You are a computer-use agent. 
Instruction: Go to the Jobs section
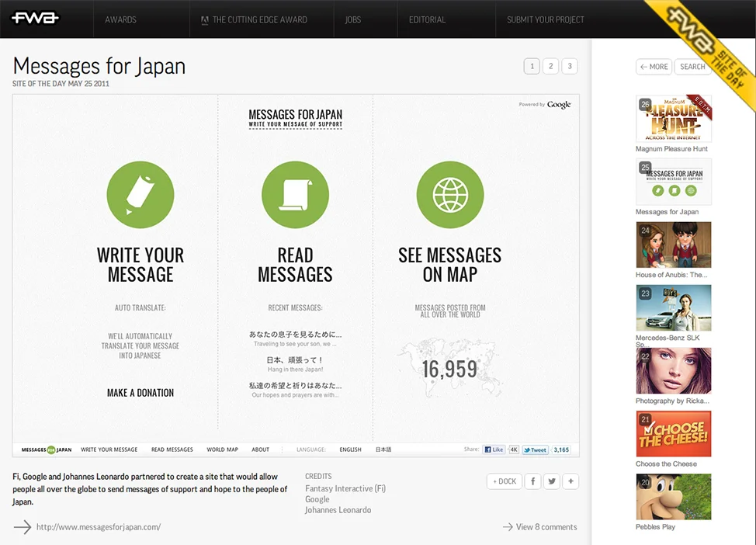353,19
